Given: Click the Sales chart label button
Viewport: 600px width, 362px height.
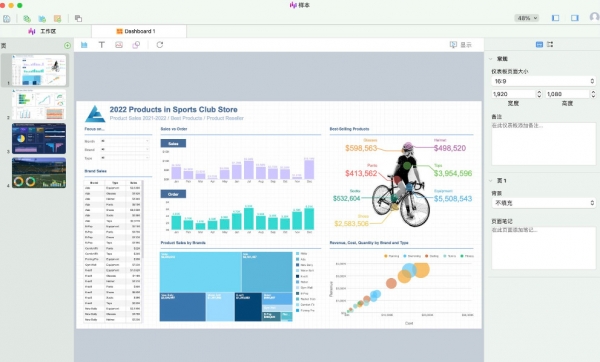Looking at the screenshot, I should coord(173,143).
